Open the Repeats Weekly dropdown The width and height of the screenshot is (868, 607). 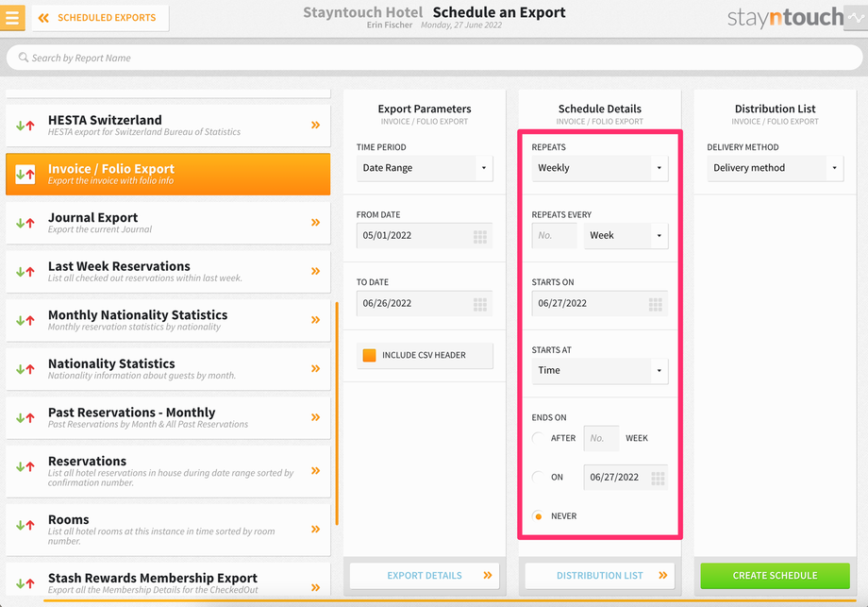pos(599,168)
